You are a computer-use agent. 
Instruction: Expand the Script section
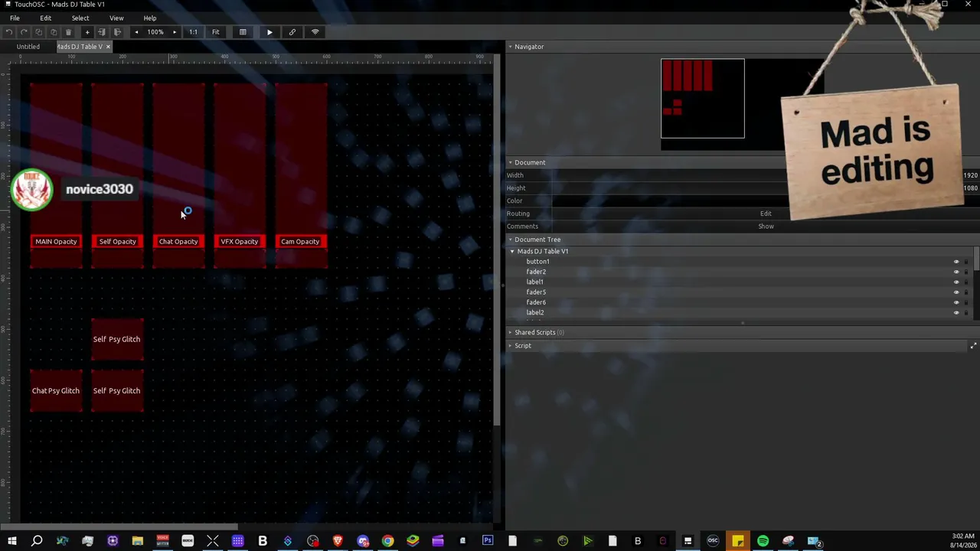coord(510,346)
